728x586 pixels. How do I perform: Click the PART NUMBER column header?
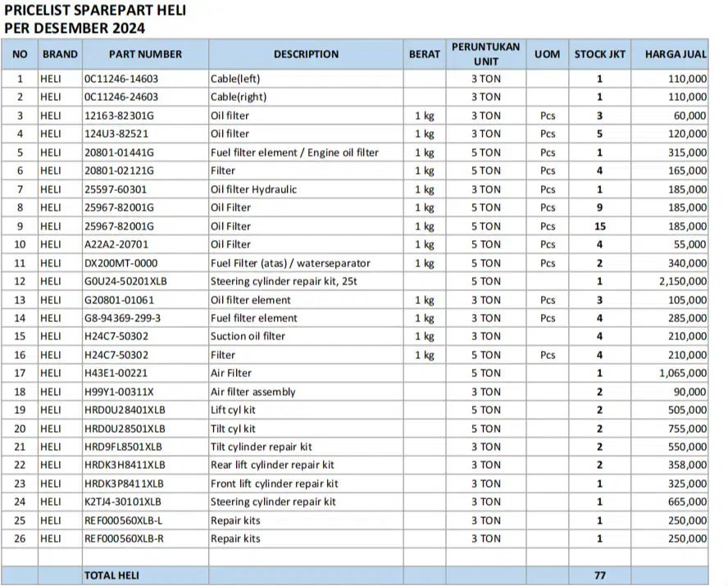(145, 54)
